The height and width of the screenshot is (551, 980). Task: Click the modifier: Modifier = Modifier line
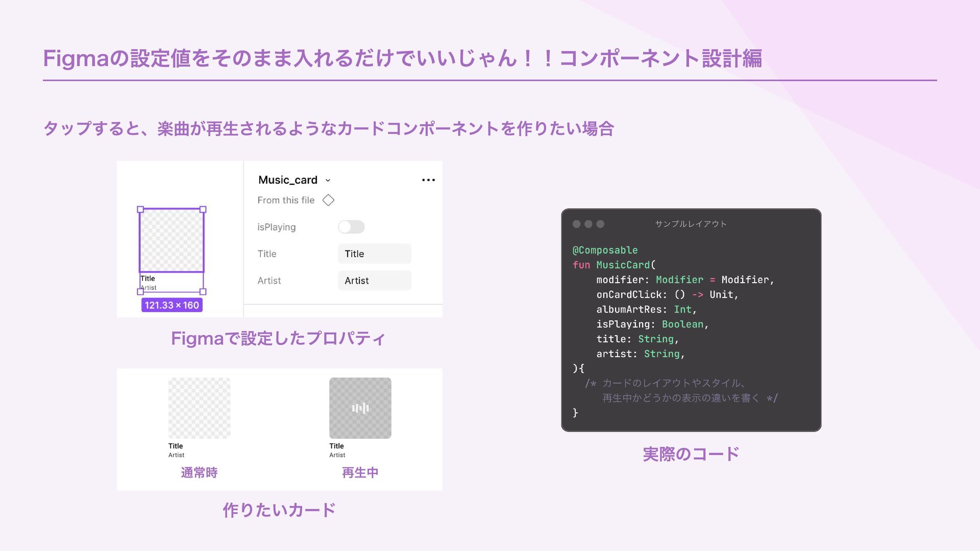685,280
